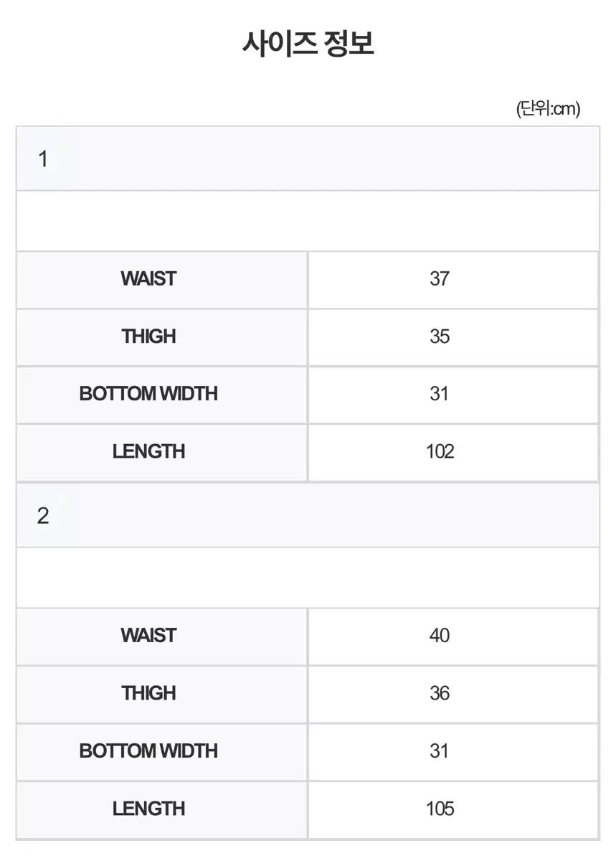
Task: Click BOTTOM WIDTH label under size 1
Action: pos(148,394)
